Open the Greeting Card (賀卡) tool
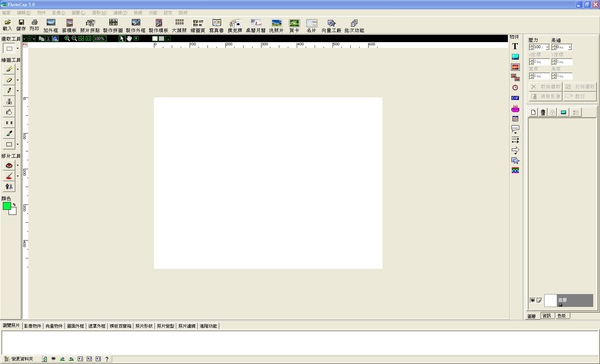The image size is (600, 364). coord(294,26)
